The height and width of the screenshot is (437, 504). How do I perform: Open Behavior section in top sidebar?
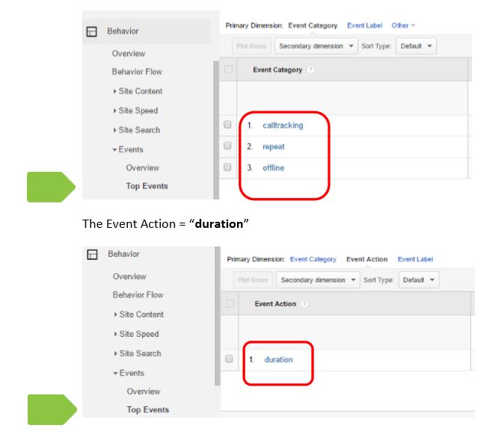pyautogui.click(x=123, y=31)
